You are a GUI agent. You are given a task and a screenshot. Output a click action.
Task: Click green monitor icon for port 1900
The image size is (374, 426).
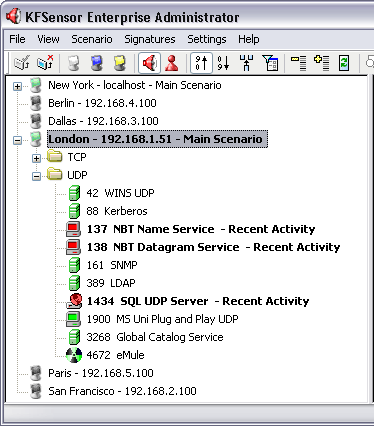coord(73,319)
